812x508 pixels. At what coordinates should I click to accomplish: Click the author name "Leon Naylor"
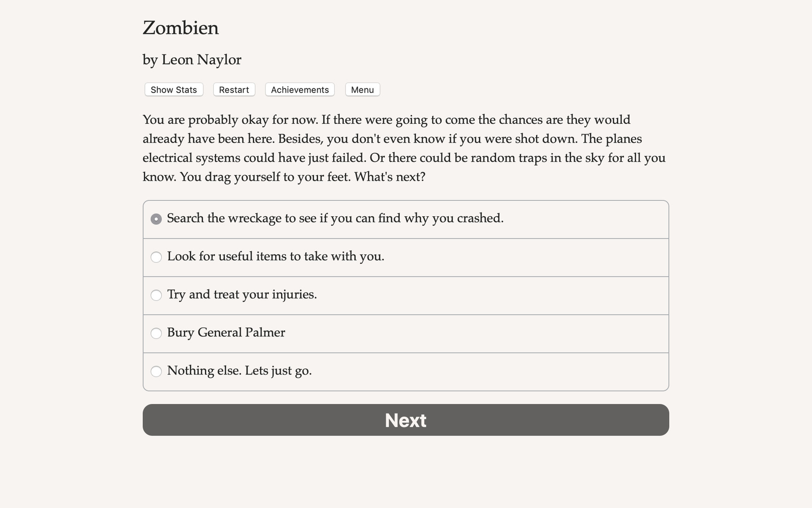pos(192,60)
